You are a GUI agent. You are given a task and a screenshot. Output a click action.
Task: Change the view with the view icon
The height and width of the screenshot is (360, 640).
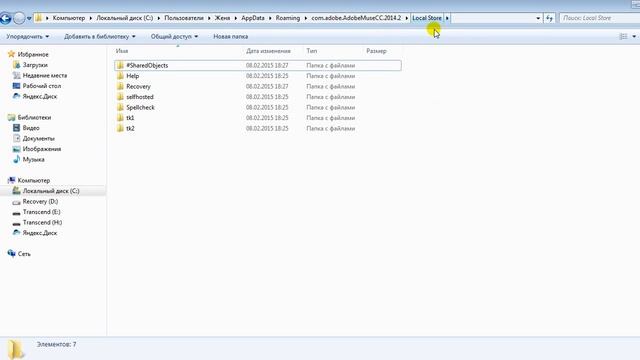tap(623, 36)
